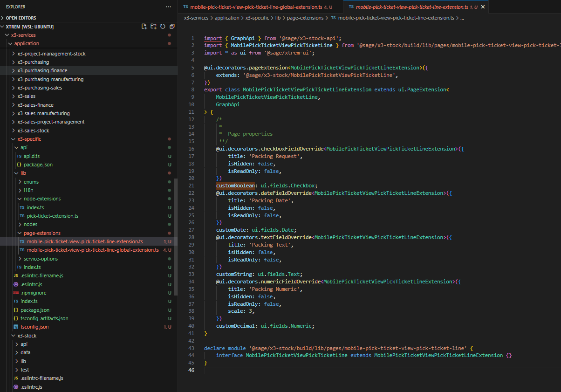Screen dimensions: 561x392
Task: Click the customDecimal property on line 40
Action: (x=235, y=326)
